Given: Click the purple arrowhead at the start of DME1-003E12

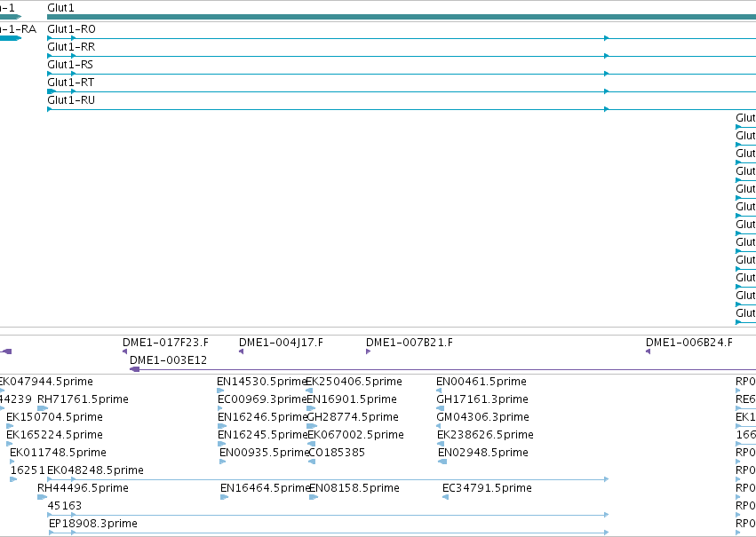Looking at the screenshot, I should (x=134, y=369).
